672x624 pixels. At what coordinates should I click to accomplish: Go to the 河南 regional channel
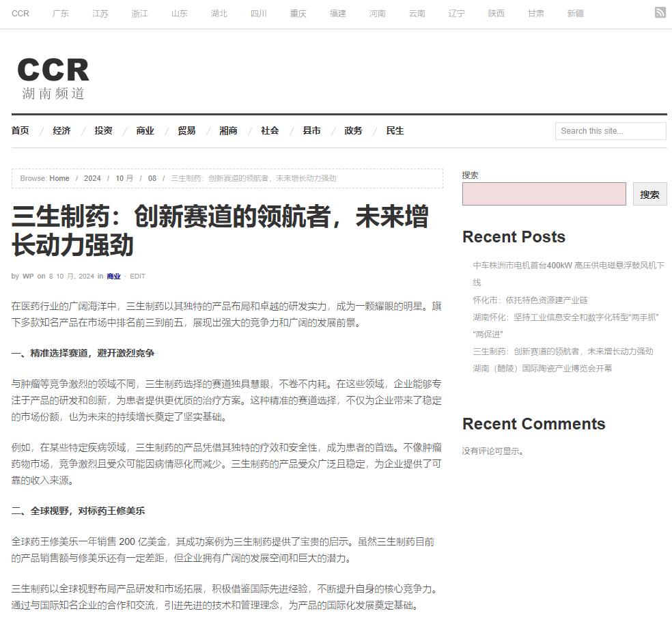click(x=377, y=14)
